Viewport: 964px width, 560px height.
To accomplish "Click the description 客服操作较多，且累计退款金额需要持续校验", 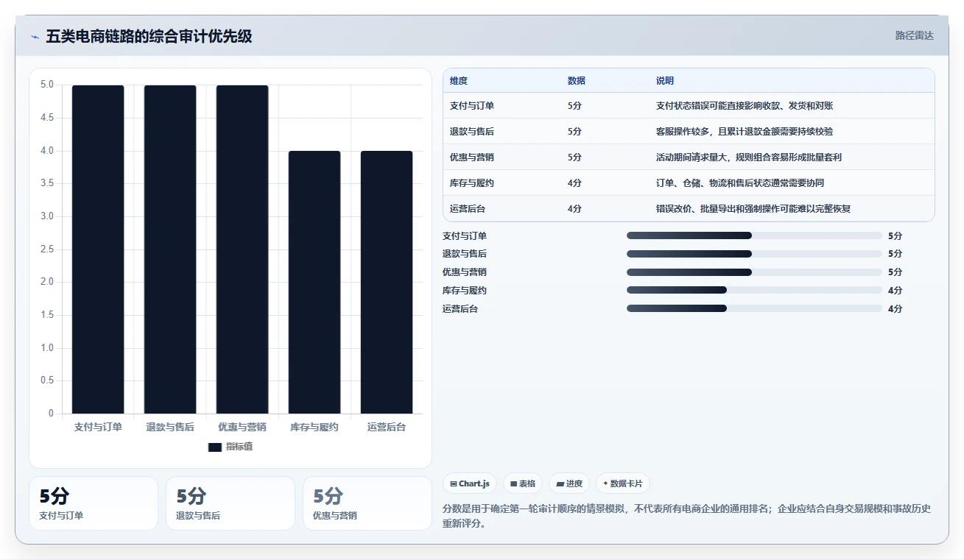I will [745, 132].
